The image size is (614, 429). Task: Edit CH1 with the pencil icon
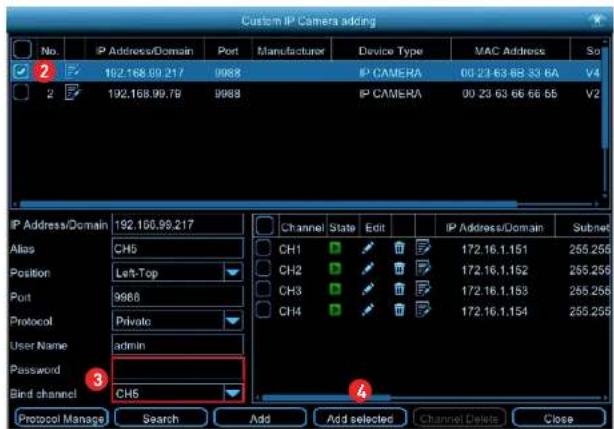click(367, 248)
